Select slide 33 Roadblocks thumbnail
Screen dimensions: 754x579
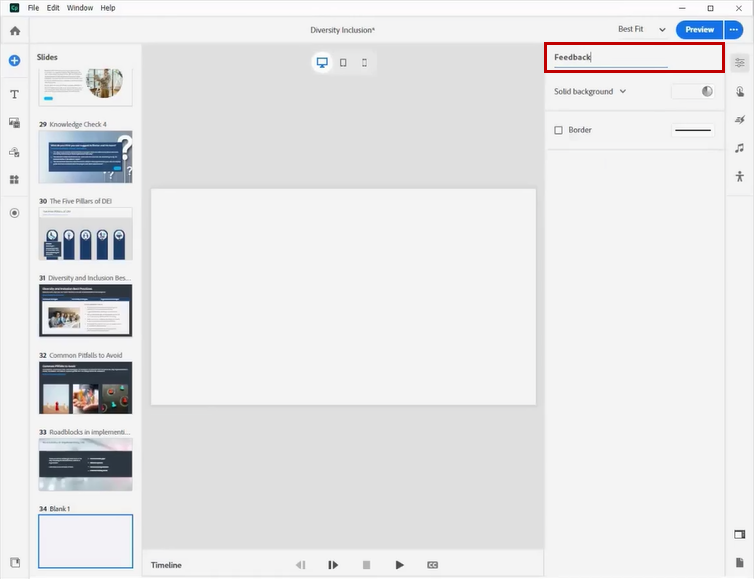point(86,465)
